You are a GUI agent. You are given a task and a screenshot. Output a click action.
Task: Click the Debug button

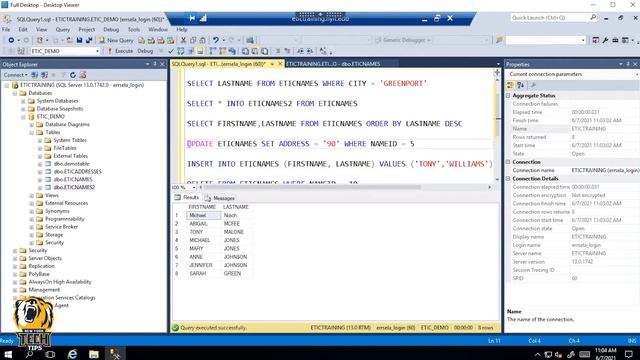[145, 51]
